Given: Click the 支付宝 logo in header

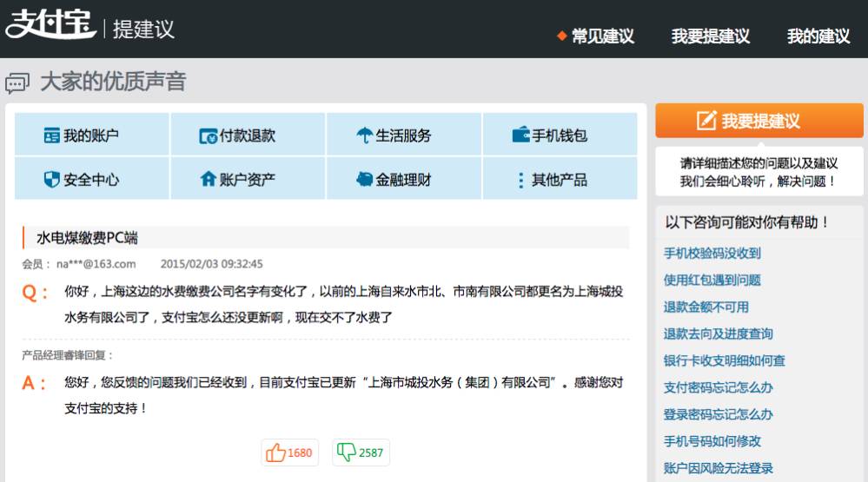Looking at the screenshot, I should (x=50, y=24).
